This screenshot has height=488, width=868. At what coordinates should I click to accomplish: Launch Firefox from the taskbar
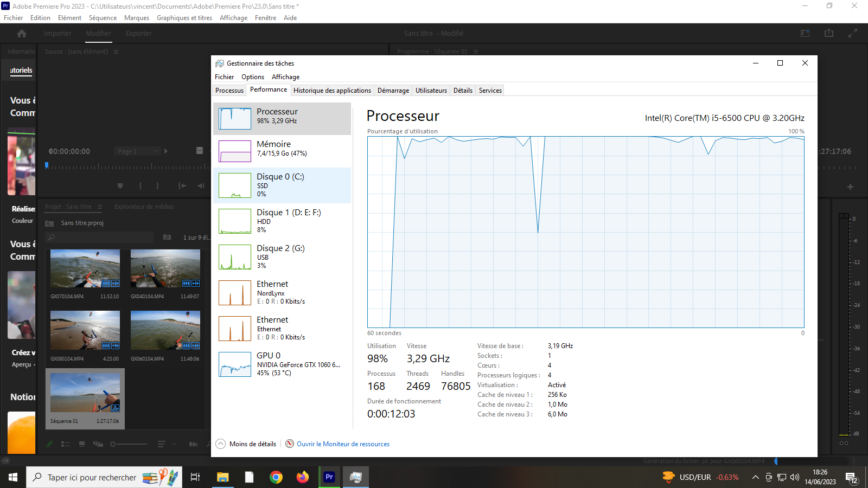303,477
